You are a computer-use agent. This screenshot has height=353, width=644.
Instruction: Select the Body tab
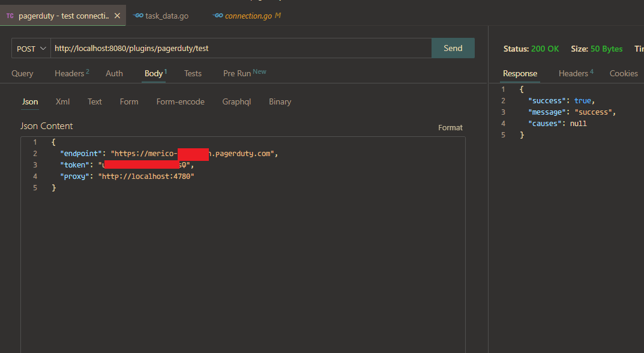tap(155, 73)
